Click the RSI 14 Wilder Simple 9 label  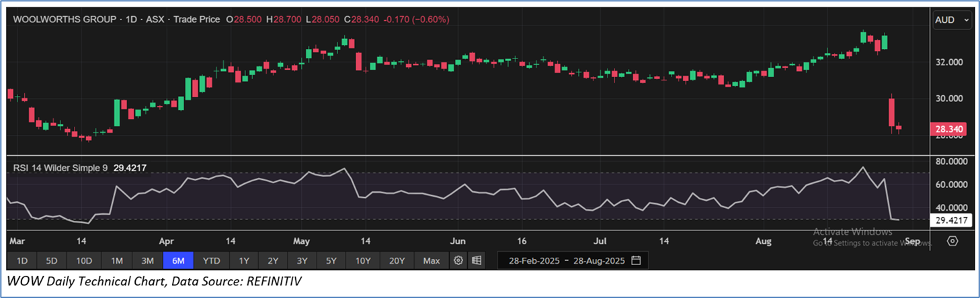[x=60, y=168]
